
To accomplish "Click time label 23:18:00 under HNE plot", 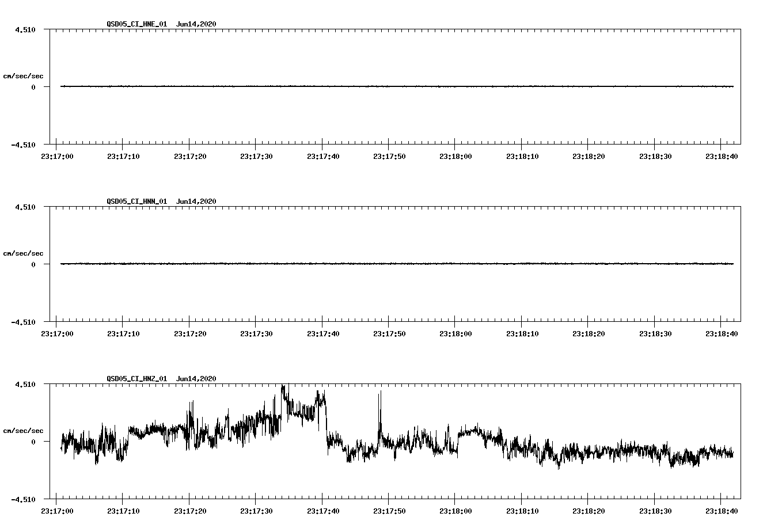I will click(x=455, y=157).
